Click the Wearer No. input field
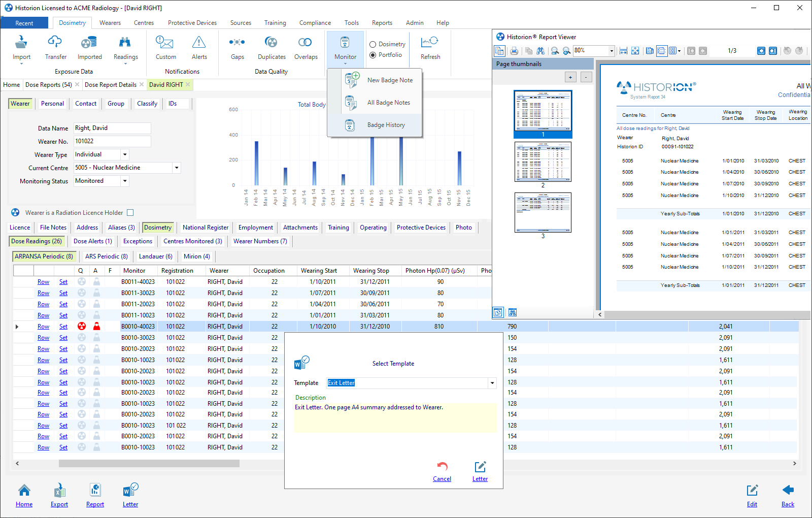 112,141
